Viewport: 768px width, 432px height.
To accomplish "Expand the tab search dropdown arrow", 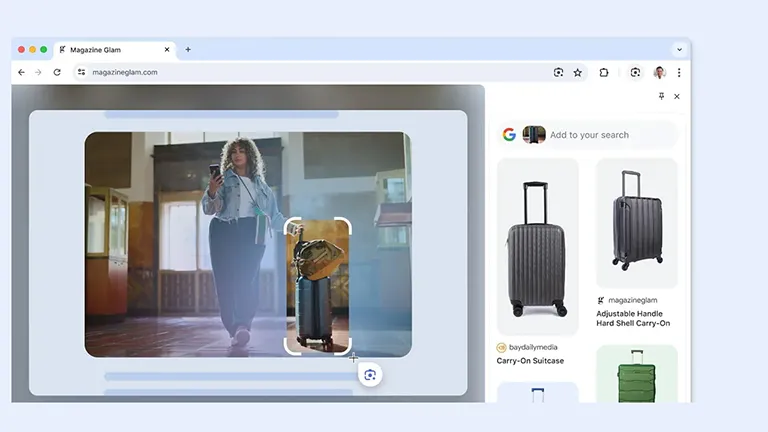I will tap(679, 49).
